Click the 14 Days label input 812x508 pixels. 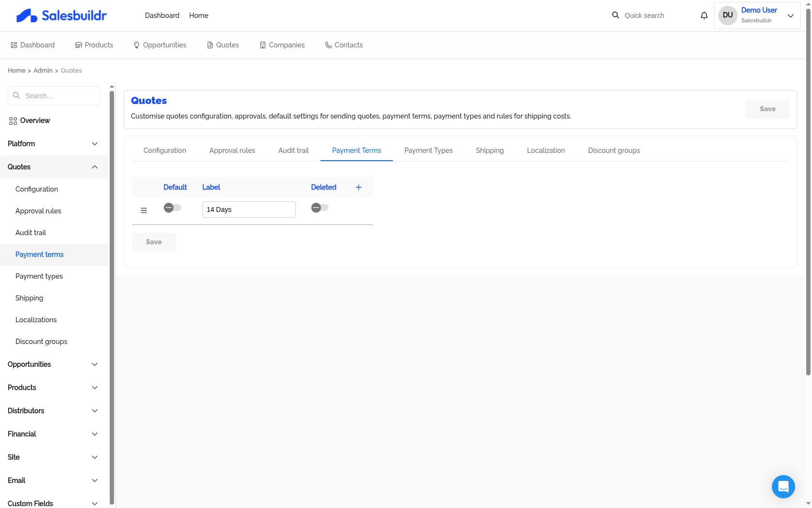tap(249, 209)
